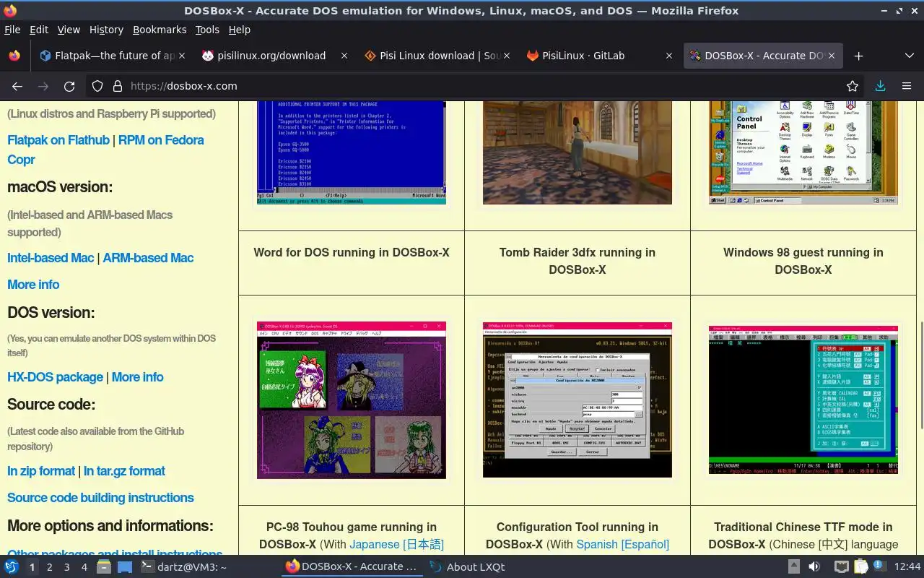This screenshot has width=924, height=578.
Task: Click the removable media eject tray icon
Action: tap(793, 567)
